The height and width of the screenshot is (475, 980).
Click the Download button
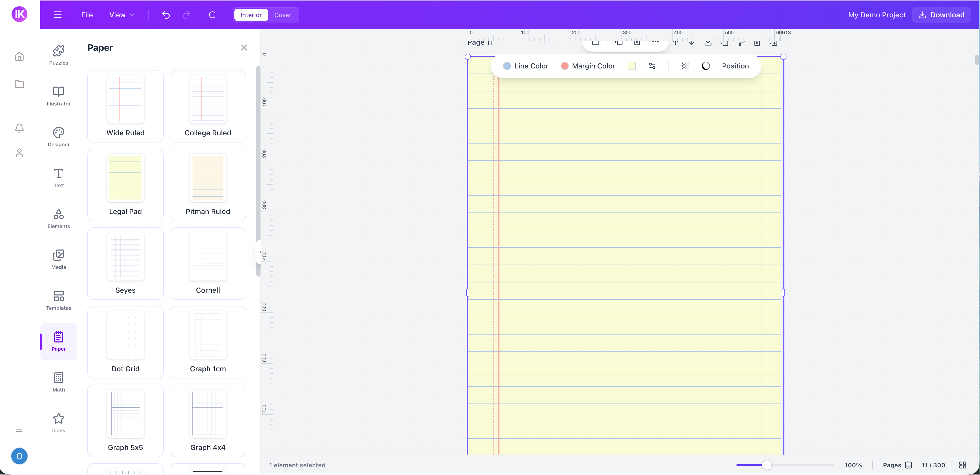(941, 15)
